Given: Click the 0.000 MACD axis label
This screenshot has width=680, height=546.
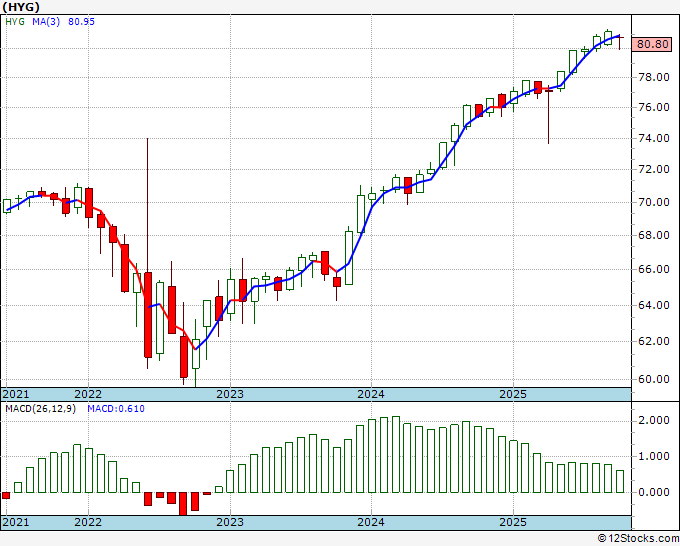Looking at the screenshot, I should coord(654,492).
